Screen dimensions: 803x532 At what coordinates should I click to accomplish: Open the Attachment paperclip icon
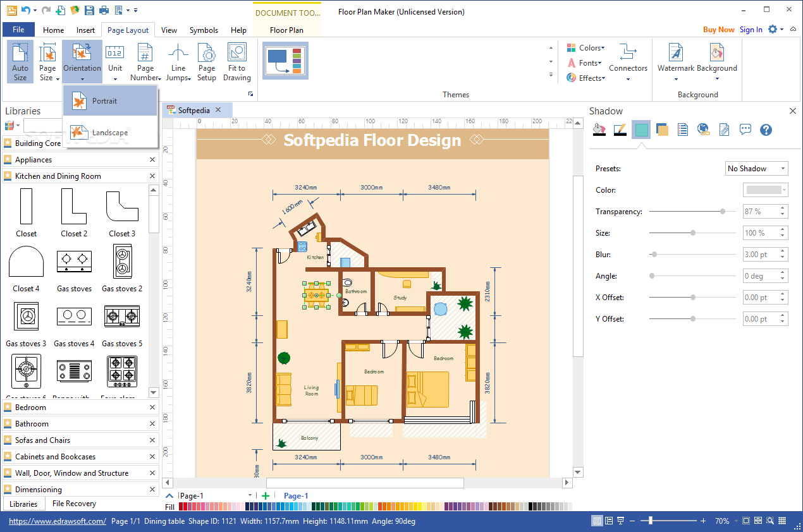(x=724, y=130)
